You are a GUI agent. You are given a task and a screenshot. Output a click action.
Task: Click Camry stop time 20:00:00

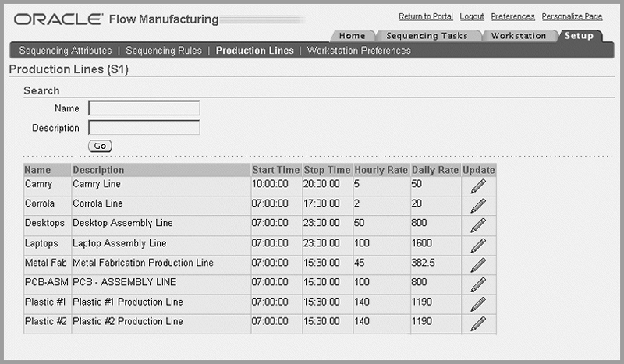321,184
